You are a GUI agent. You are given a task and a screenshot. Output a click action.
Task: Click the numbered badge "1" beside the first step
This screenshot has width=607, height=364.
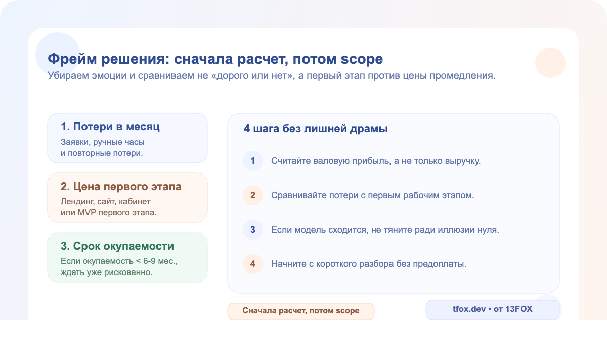253,161
